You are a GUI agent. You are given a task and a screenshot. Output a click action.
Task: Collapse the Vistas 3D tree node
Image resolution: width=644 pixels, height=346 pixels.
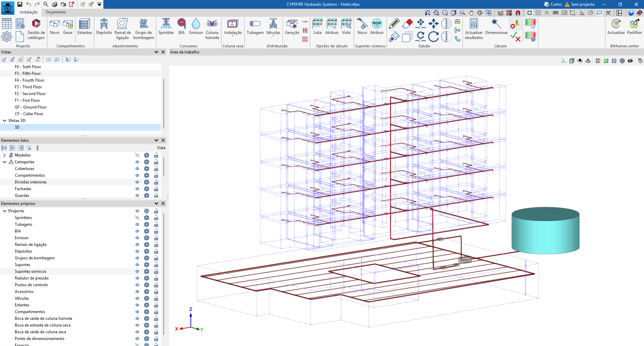4,121
